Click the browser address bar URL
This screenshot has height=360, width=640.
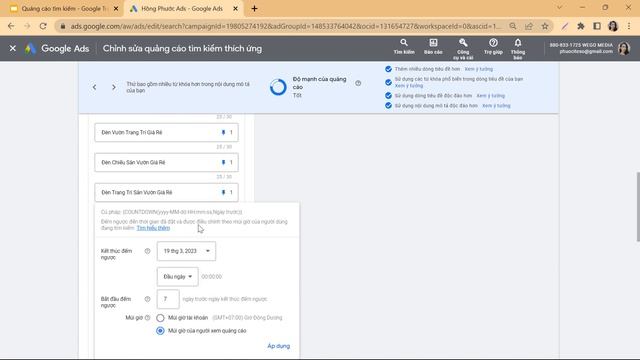click(x=285, y=26)
